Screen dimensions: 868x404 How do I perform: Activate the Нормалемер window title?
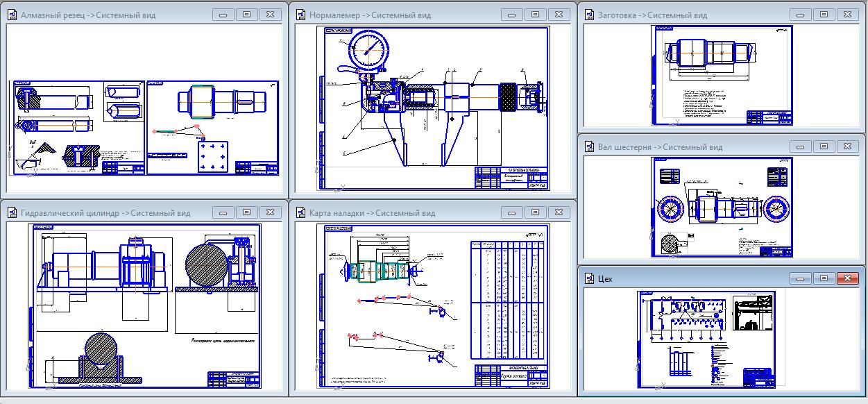point(370,15)
